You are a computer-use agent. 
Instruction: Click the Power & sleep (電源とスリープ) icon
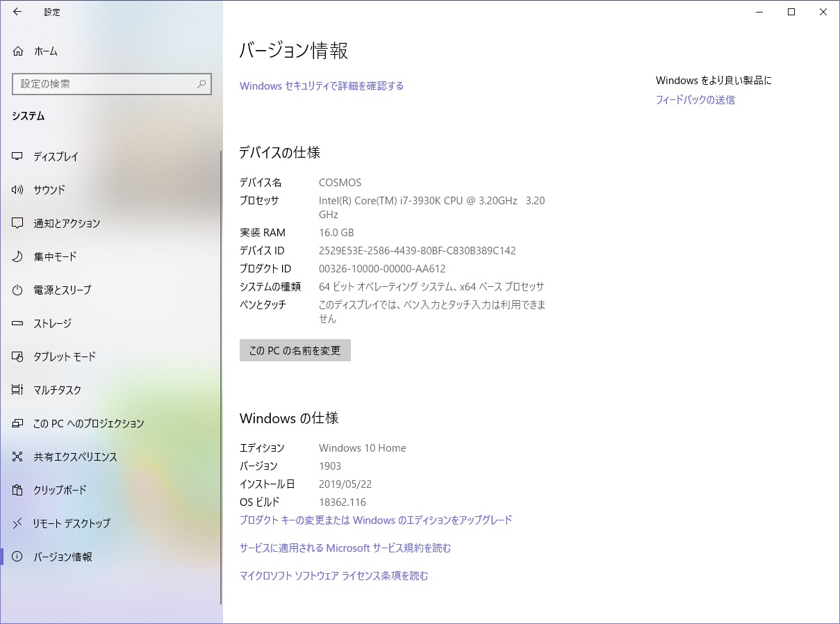(x=18, y=290)
